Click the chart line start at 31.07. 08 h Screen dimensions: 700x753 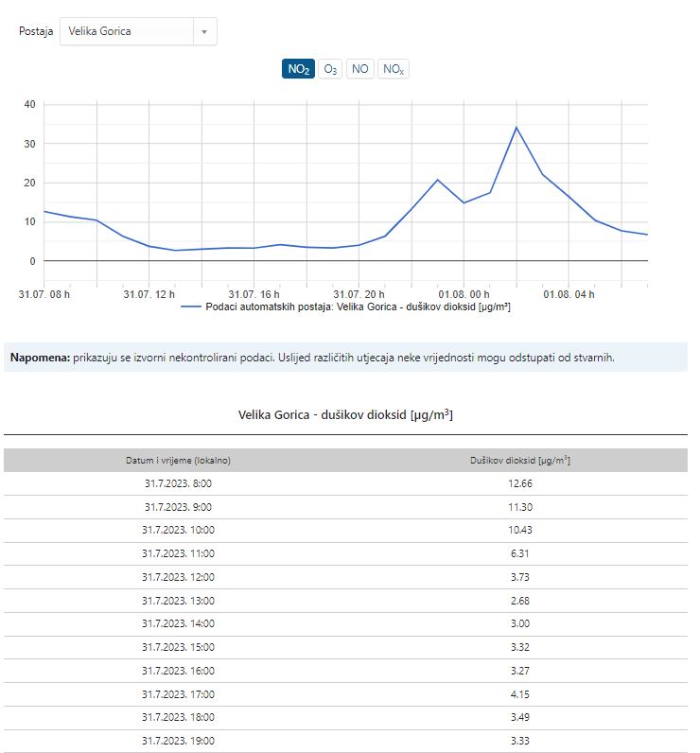click(45, 211)
